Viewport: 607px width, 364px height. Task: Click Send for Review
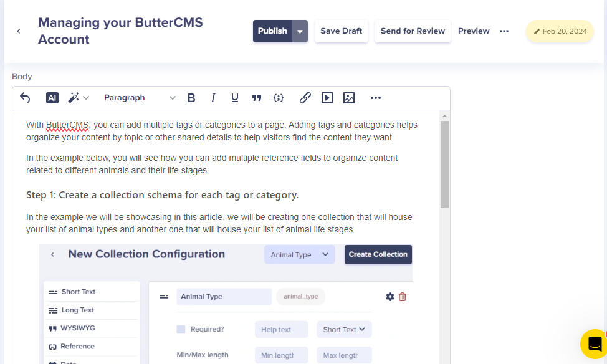point(413,31)
